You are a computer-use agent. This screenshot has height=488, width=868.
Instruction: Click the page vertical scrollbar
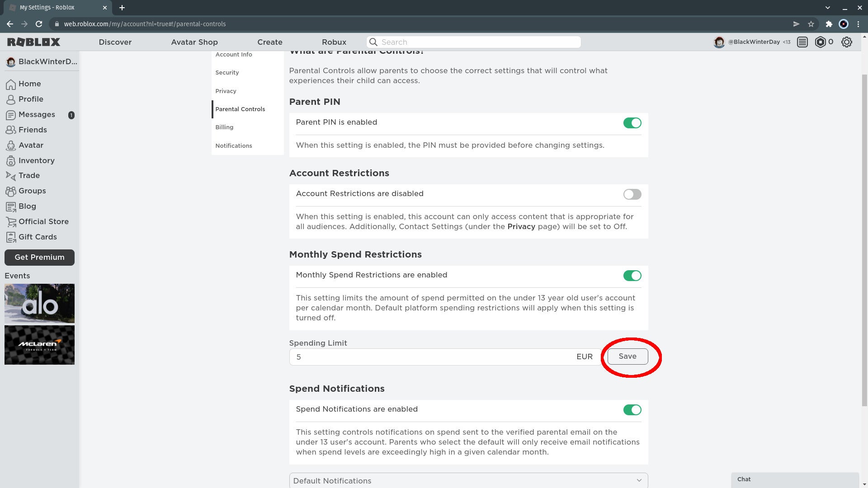tap(864, 239)
